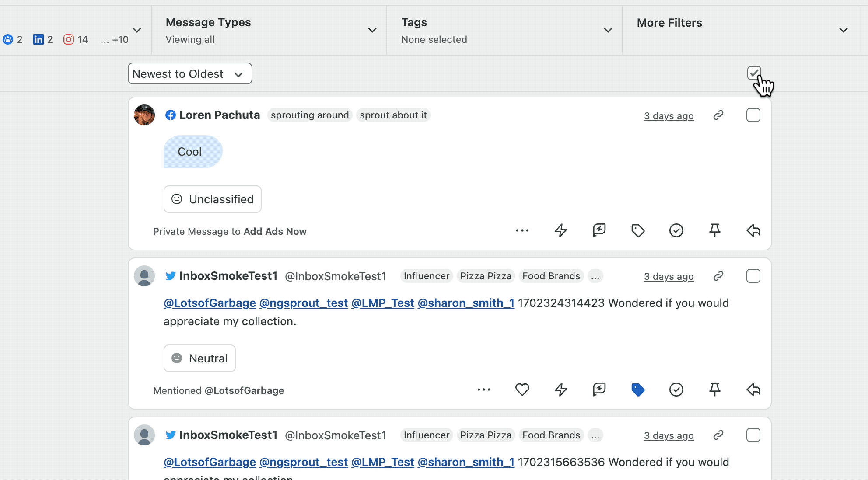
Task: Reply to the Loren Pachuta message
Action: 753,230
